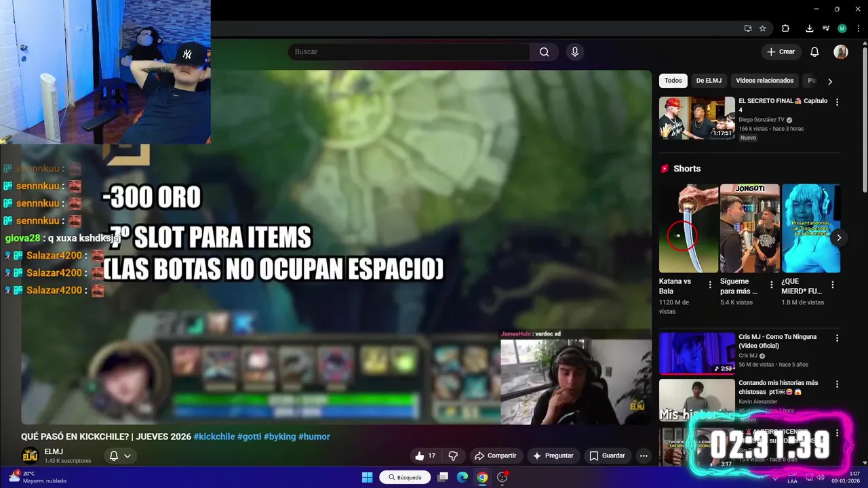Dislike the video with thumbs down
868x488 pixels.
pos(453,455)
